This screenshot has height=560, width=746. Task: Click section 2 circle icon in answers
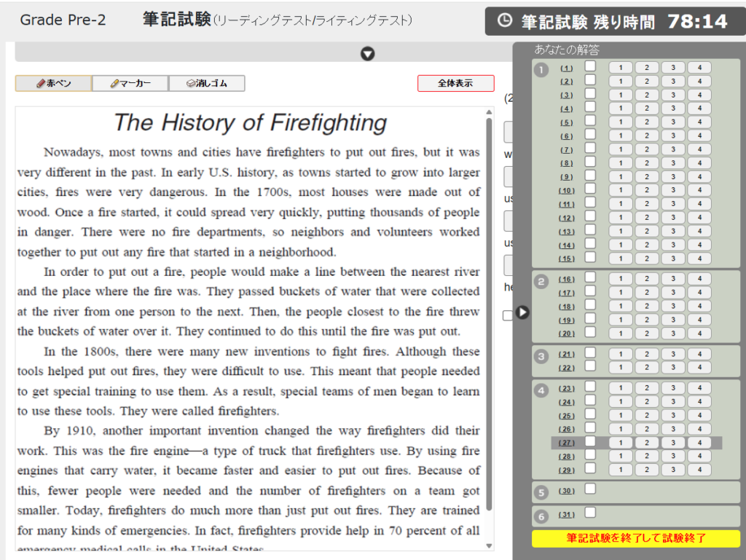point(541,282)
